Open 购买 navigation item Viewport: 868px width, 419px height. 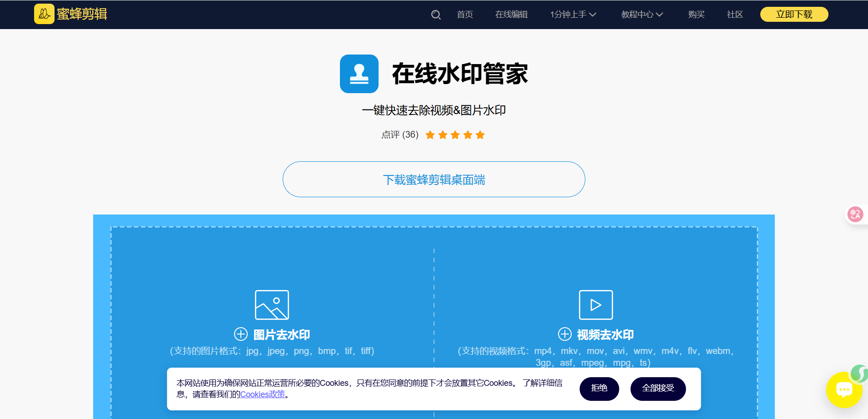(x=696, y=15)
